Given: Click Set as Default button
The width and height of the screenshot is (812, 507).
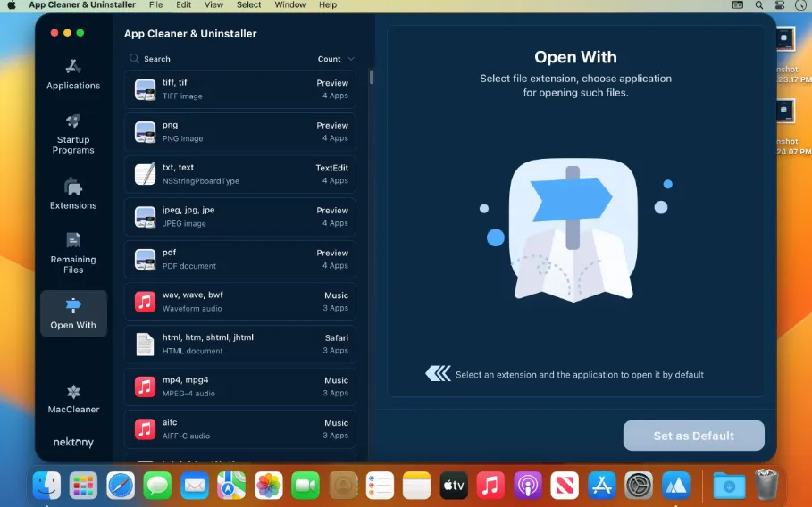Looking at the screenshot, I should tap(693, 436).
